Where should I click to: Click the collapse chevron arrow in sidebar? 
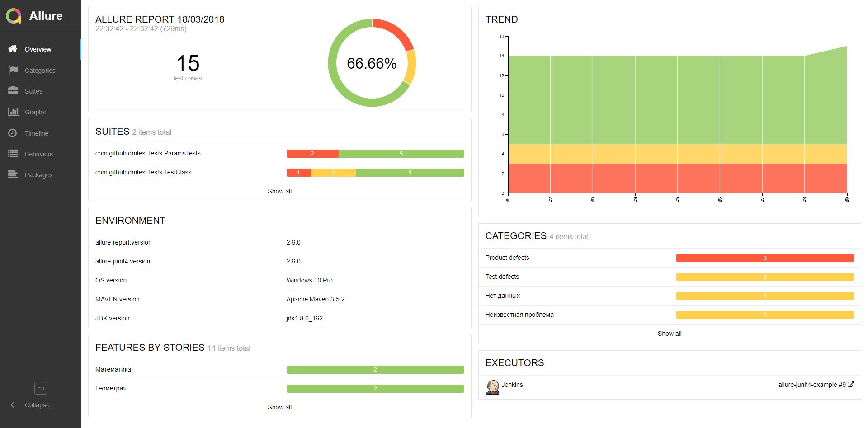coord(13,405)
